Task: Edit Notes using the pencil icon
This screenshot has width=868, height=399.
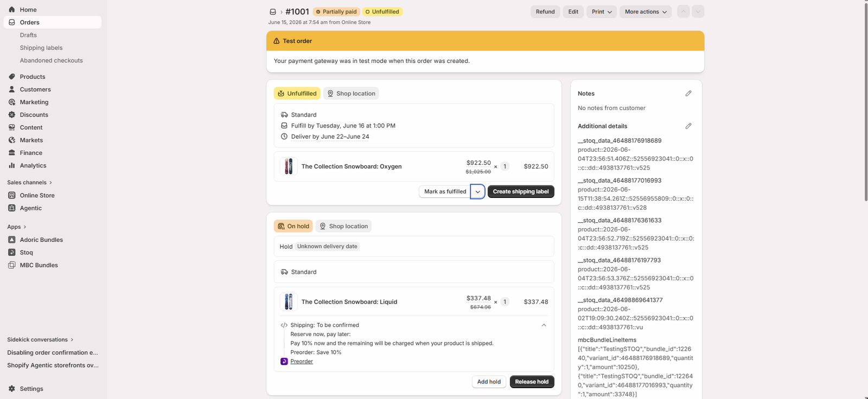Action: click(x=688, y=93)
